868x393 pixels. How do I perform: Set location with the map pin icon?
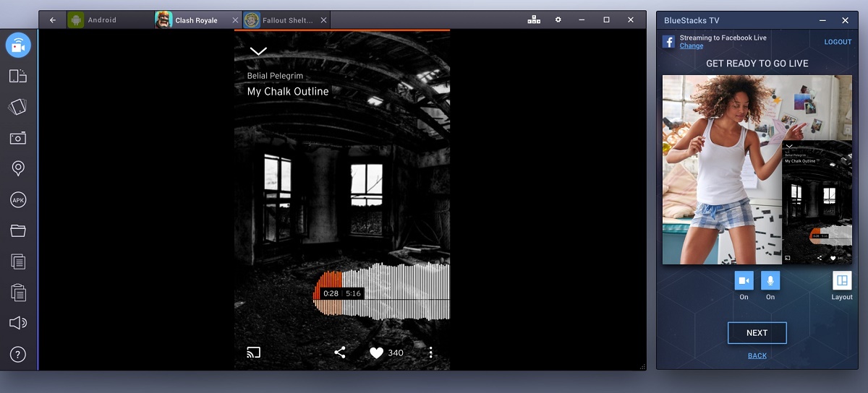18,169
